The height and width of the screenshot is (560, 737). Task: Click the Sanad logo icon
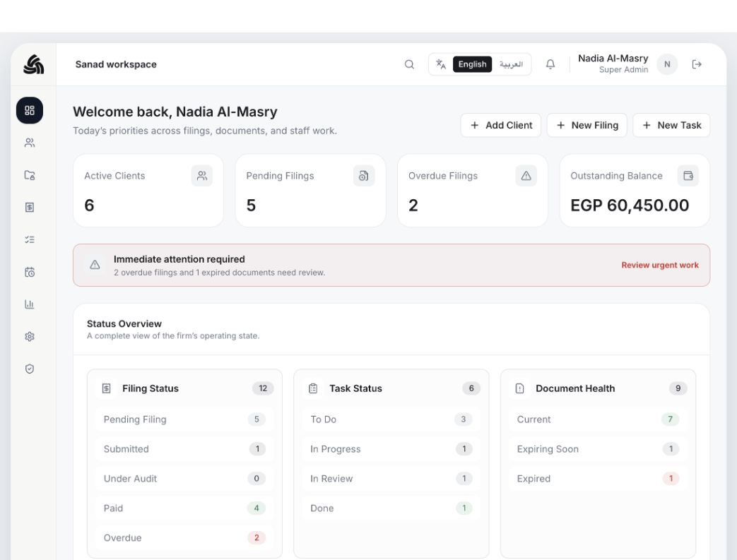(x=33, y=64)
